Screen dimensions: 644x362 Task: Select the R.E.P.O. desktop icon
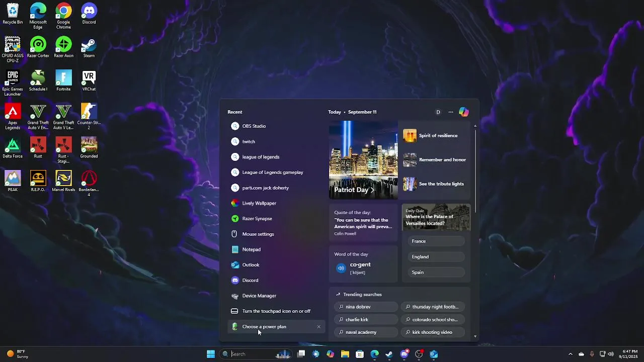point(38,181)
